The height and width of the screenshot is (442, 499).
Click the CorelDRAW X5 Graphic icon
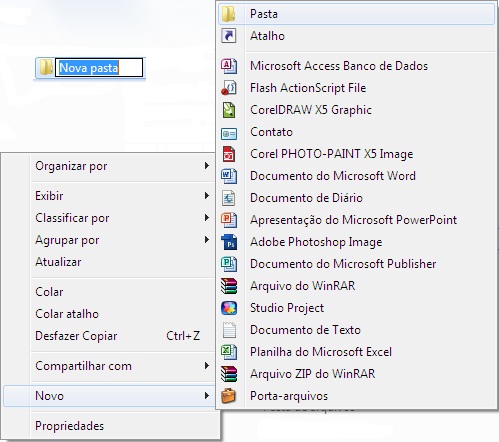[x=229, y=110]
